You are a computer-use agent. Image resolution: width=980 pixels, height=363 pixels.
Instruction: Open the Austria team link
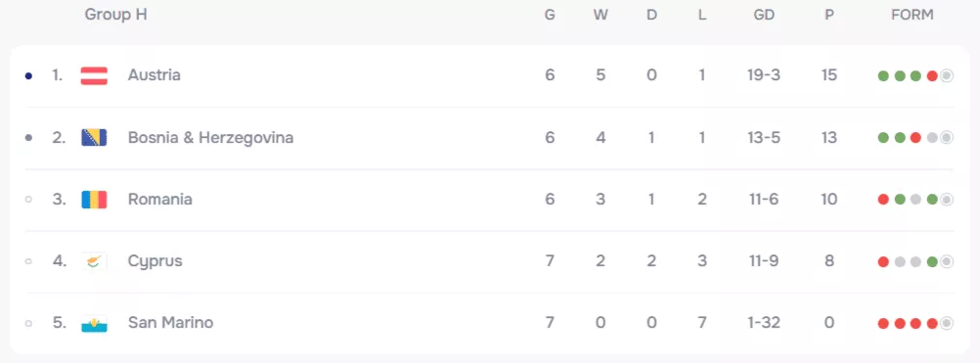[155, 75]
